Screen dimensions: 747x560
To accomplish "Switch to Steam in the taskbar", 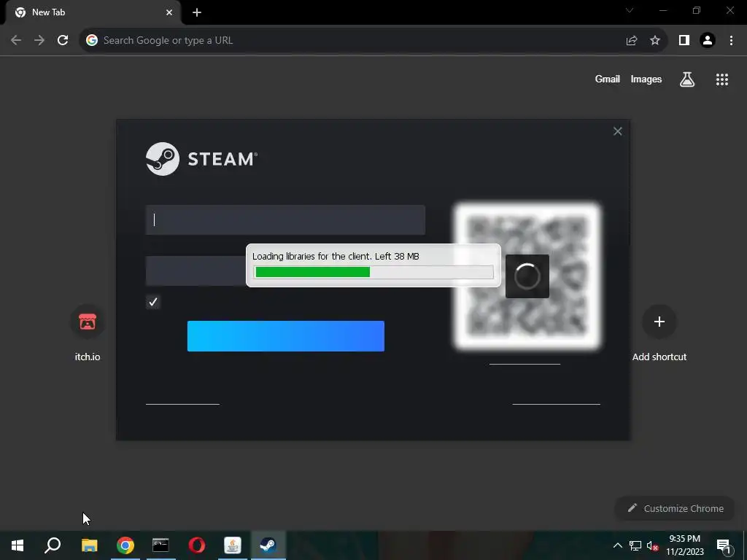I will (268, 545).
